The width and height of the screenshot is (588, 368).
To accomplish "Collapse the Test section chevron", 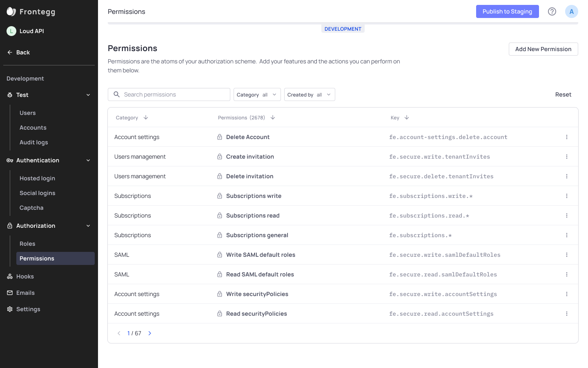I will tap(88, 95).
